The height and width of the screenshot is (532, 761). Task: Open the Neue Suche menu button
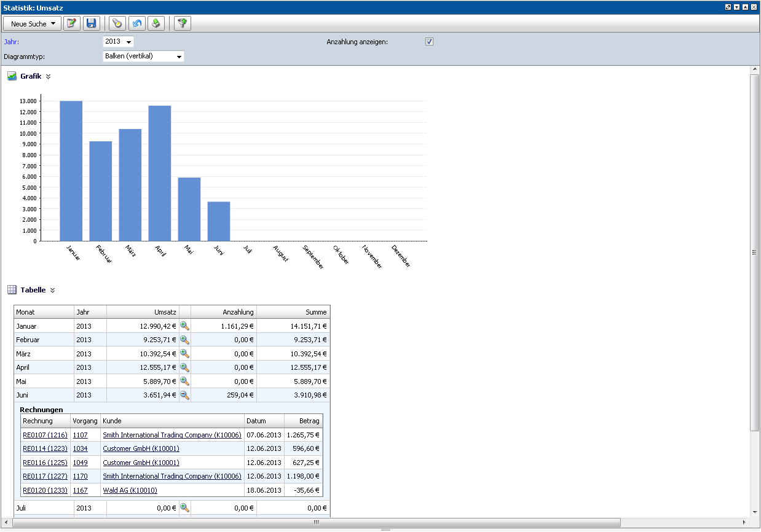[x=32, y=23]
